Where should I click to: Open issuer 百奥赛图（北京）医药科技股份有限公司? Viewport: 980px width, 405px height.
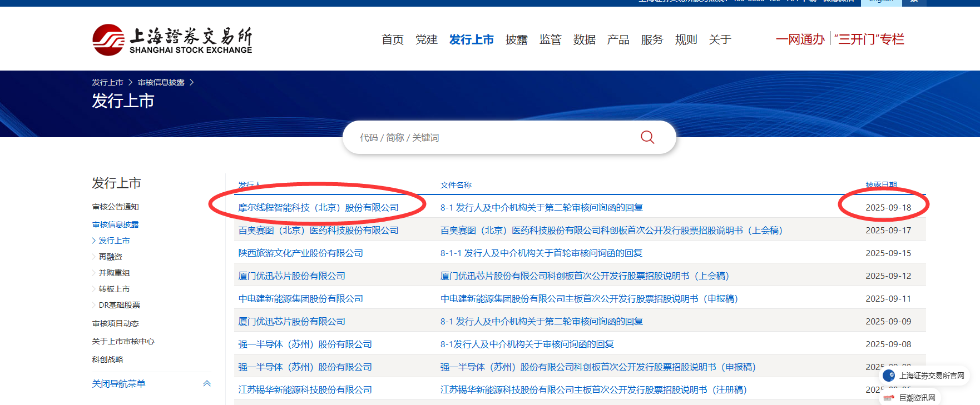click(x=319, y=230)
